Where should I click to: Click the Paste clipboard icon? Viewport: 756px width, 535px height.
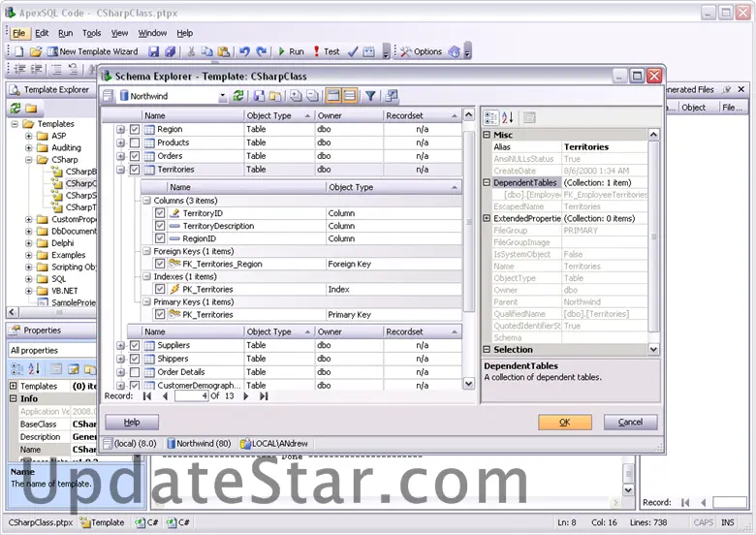point(224,51)
